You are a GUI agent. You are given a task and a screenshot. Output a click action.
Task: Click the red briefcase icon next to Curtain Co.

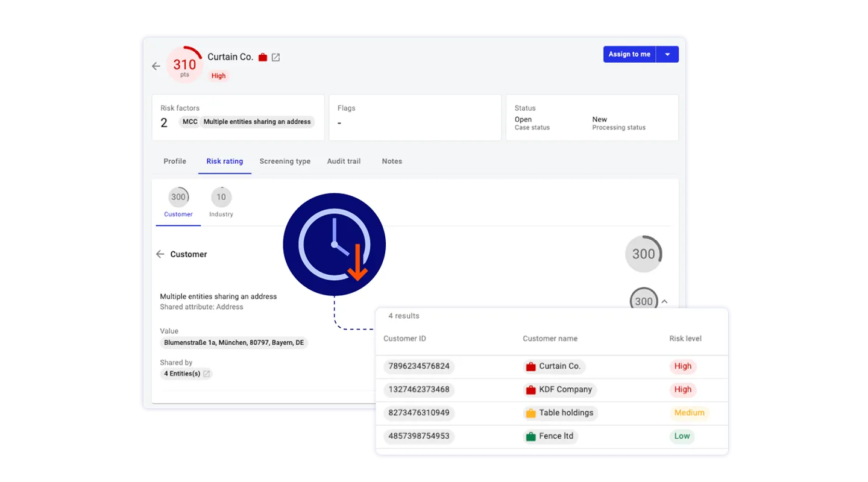click(x=262, y=57)
